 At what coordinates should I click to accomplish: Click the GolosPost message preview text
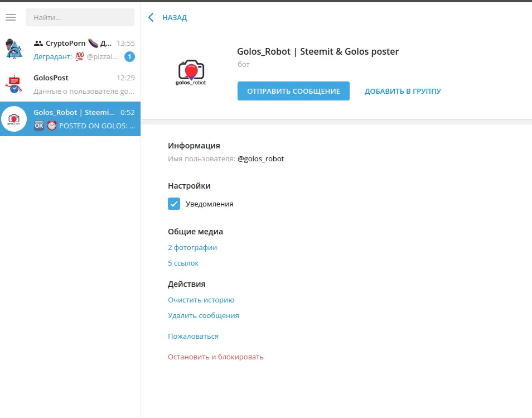click(84, 92)
